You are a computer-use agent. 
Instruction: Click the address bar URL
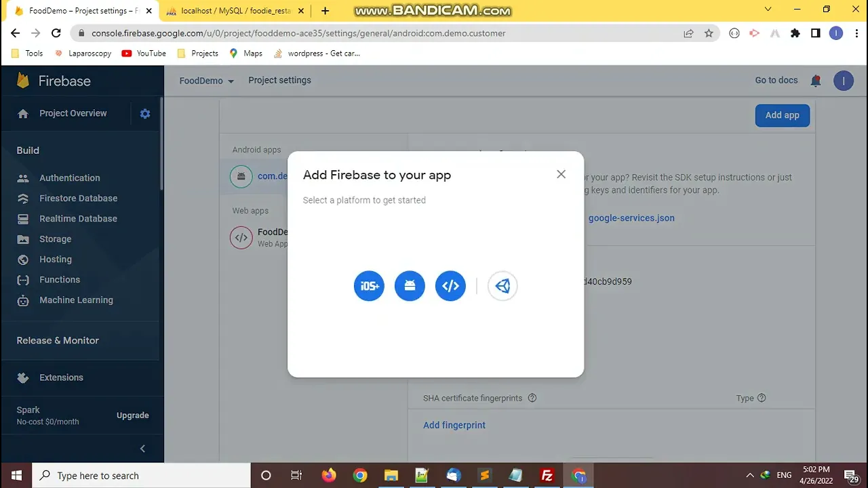point(298,33)
